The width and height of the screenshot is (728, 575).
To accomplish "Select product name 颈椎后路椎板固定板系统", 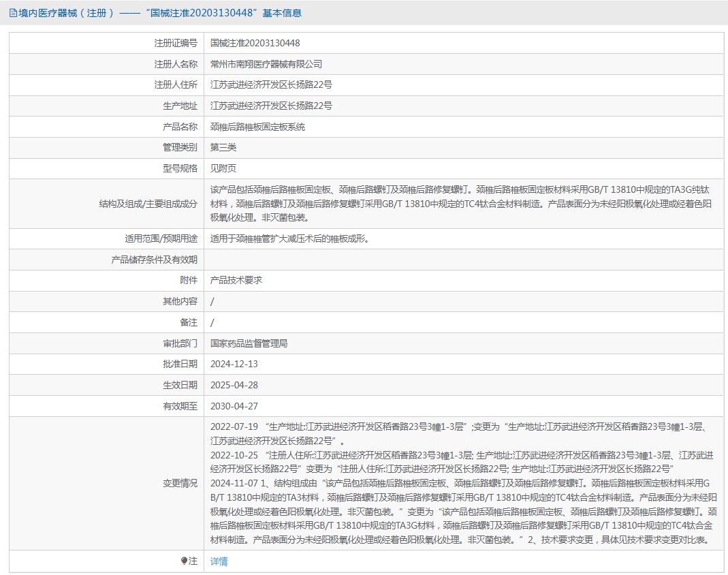I will pos(257,127).
